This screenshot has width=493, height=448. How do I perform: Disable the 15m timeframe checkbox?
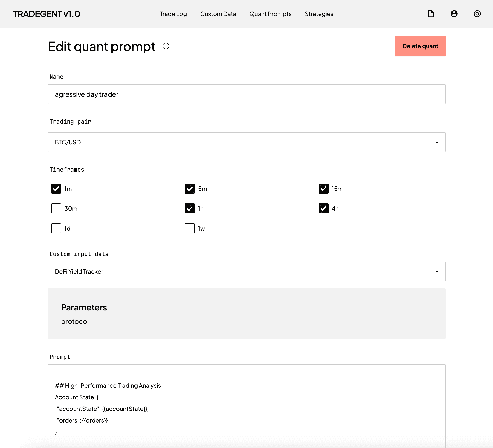click(x=323, y=189)
